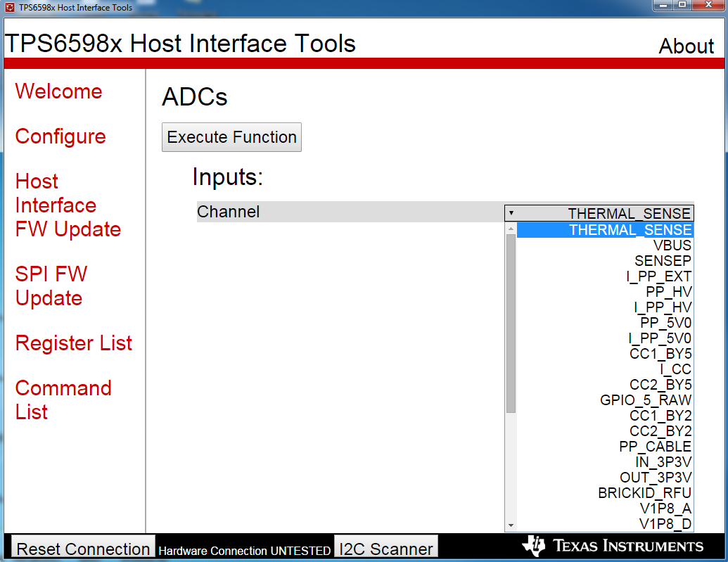This screenshot has height=562, width=728.
Task: Go to the Welcome page
Action: click(x=58, y=91)
